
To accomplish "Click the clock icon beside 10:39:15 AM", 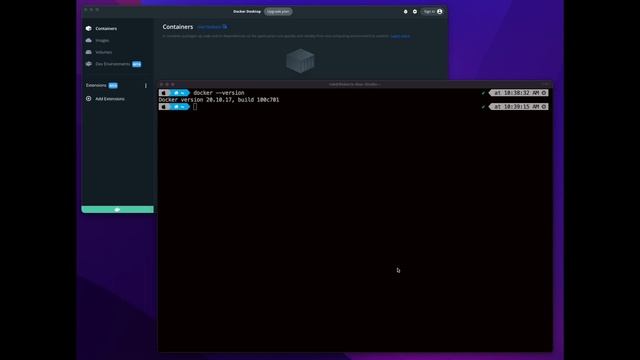I will [544, 107].
